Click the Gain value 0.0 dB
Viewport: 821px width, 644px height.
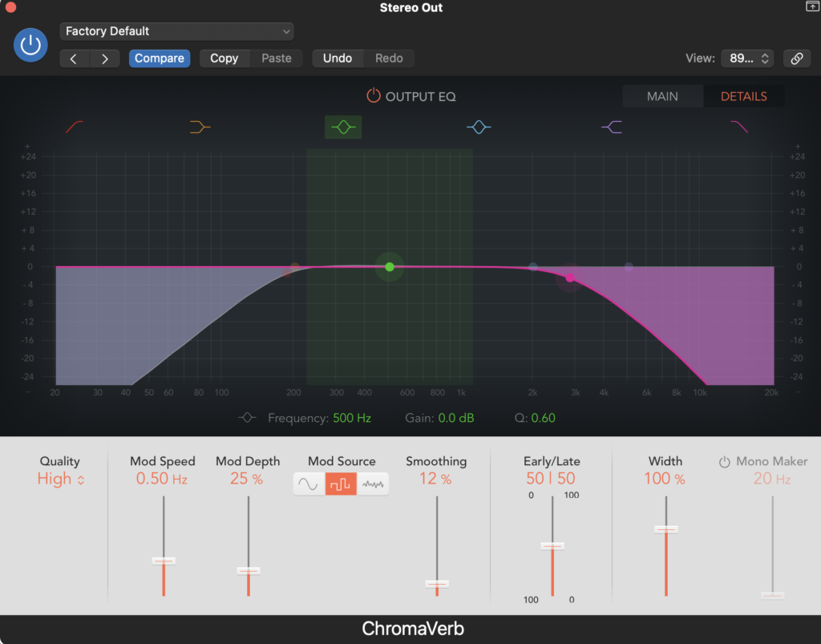[x=455, y=418]
